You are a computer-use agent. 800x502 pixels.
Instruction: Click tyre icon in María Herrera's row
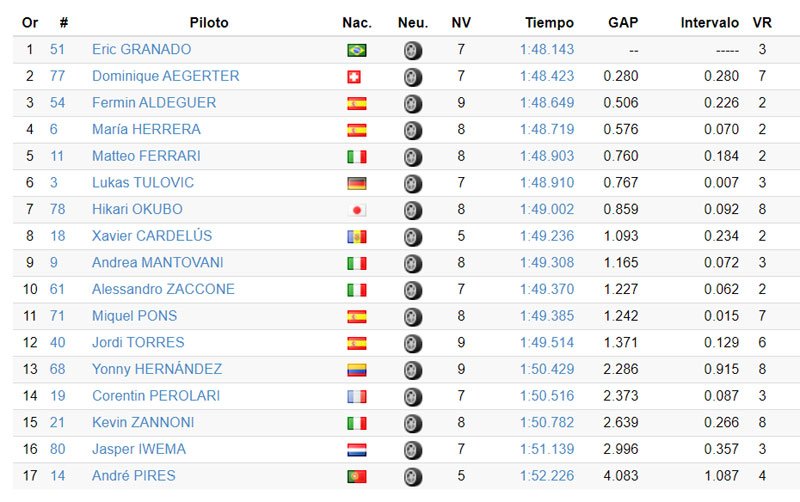(x=412, y=130)
